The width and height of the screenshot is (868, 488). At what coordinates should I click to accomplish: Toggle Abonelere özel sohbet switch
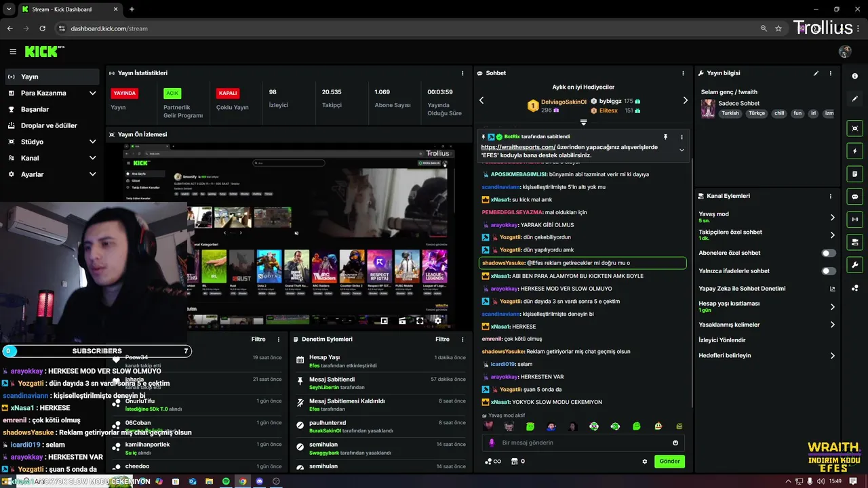(x=829, y=253)
